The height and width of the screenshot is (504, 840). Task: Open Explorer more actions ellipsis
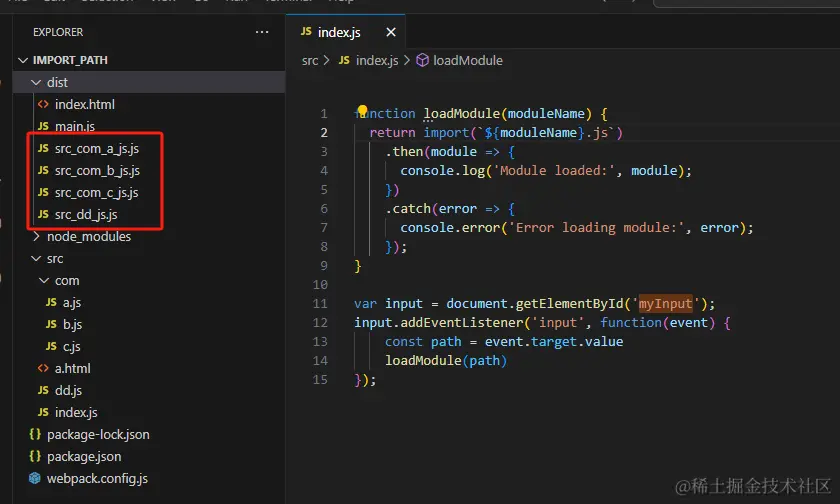click(262, 32)
